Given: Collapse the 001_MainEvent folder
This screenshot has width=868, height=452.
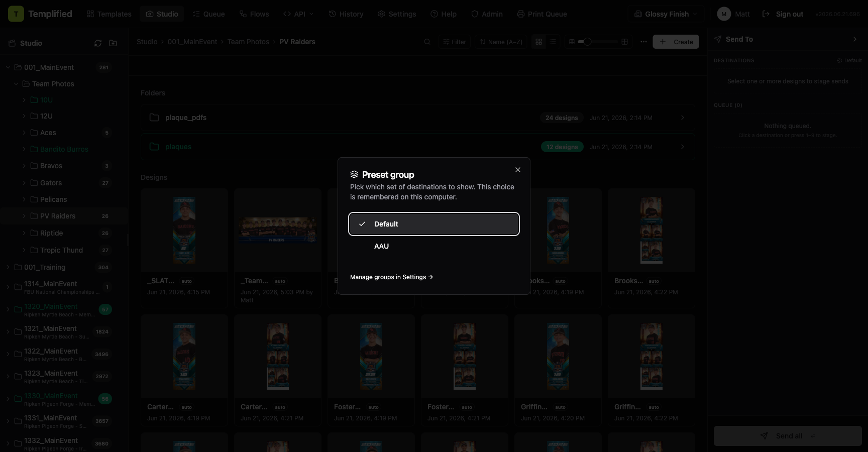Looking at the screenshot, I should 8,67.
